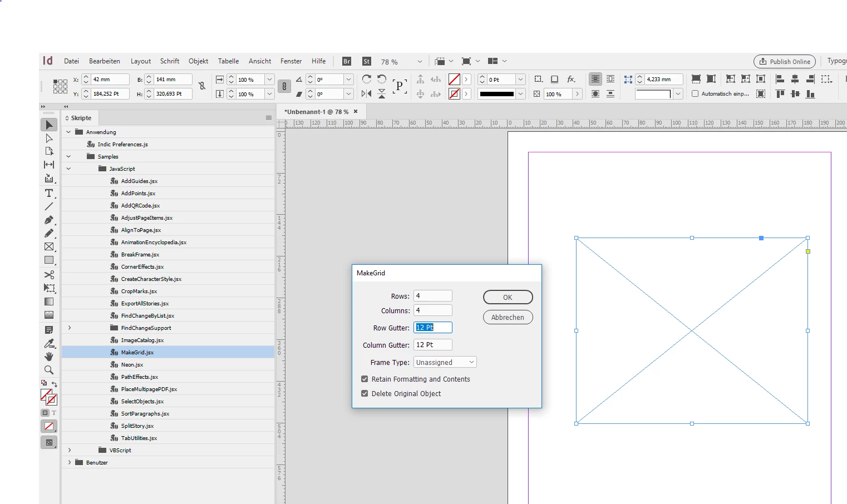Flip the object horizontally
Screen dimensions: 847x504
tap(366, 94)
